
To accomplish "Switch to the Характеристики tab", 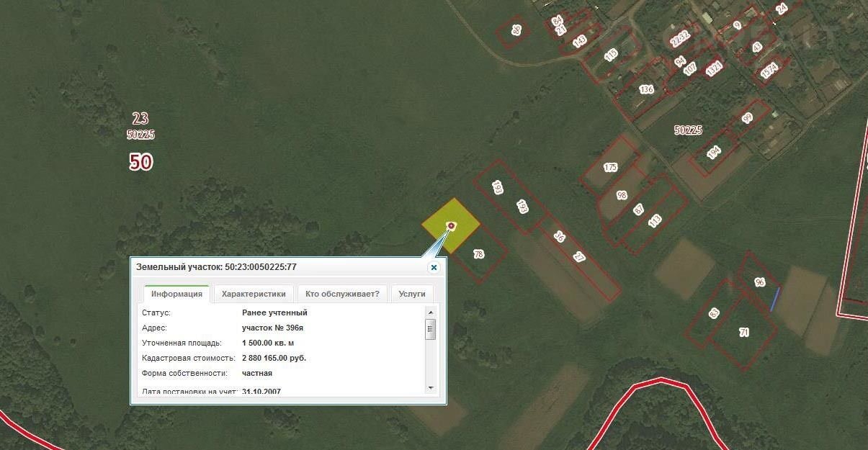I will (x=254, y=294).
